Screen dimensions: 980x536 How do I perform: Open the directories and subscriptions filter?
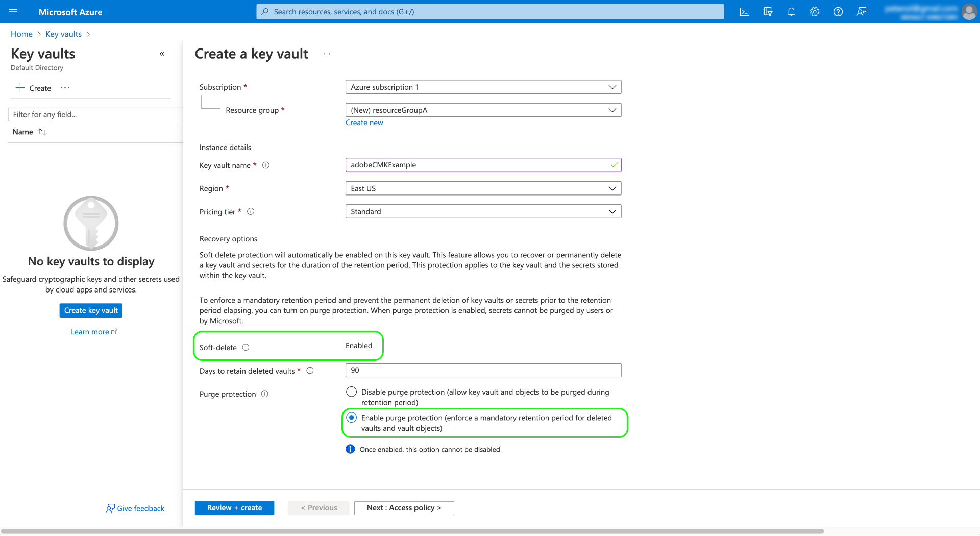[768, 11]
